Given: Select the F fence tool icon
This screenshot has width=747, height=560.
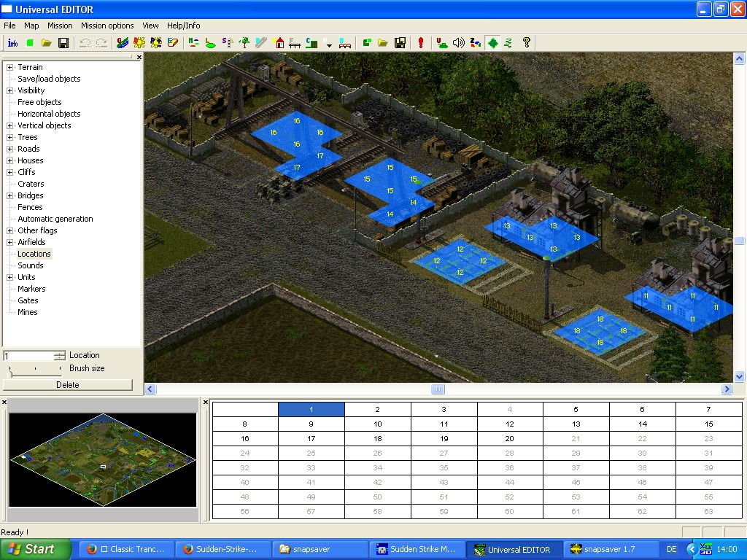Looking at the screenshot, I should click(295, 43).
